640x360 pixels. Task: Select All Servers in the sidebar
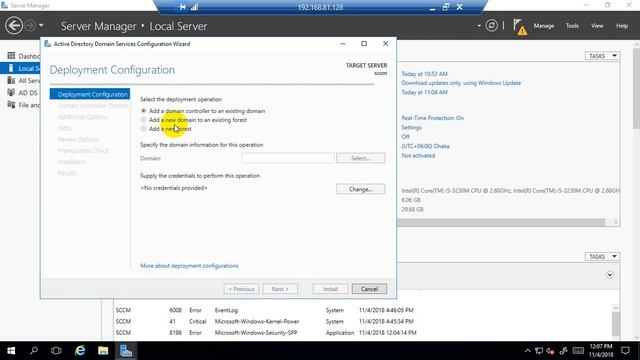tap(24, 80)
